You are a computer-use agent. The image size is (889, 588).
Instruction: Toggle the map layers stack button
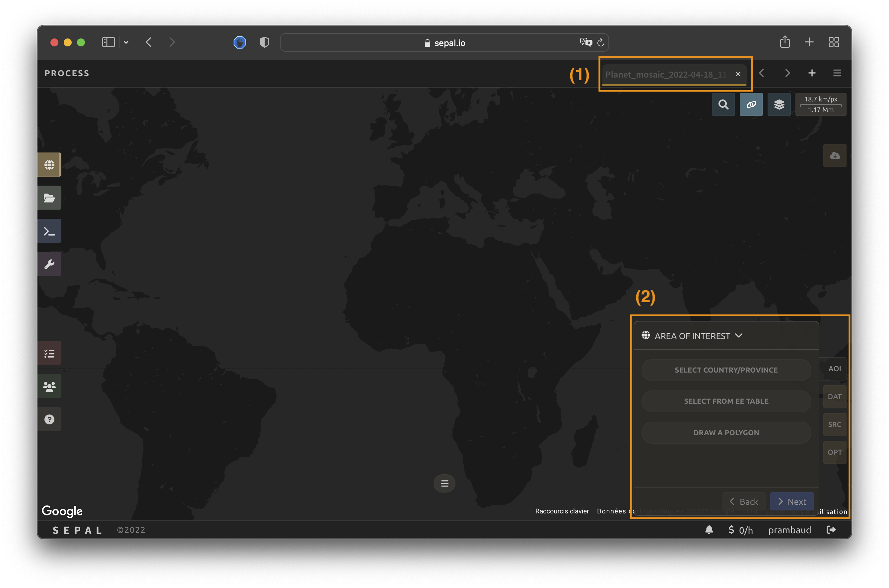(779, 105)
